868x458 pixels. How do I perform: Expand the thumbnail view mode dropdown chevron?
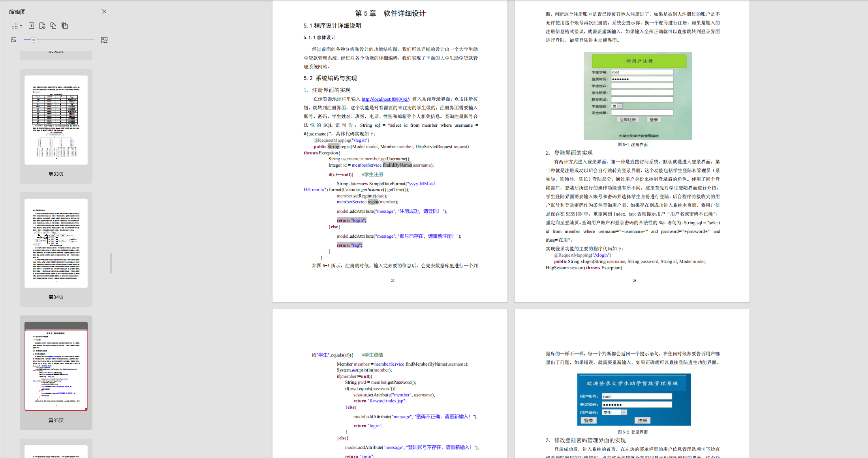click(21, 26)
